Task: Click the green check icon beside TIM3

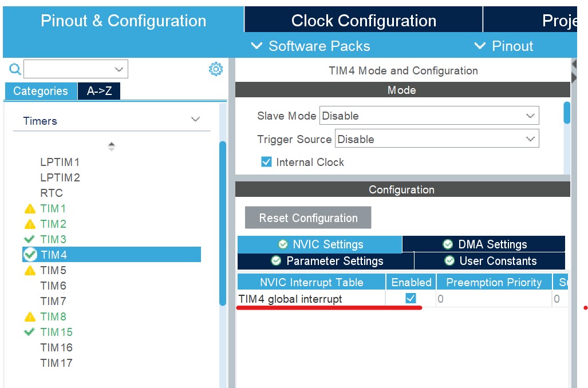Action: click(30, 239)
